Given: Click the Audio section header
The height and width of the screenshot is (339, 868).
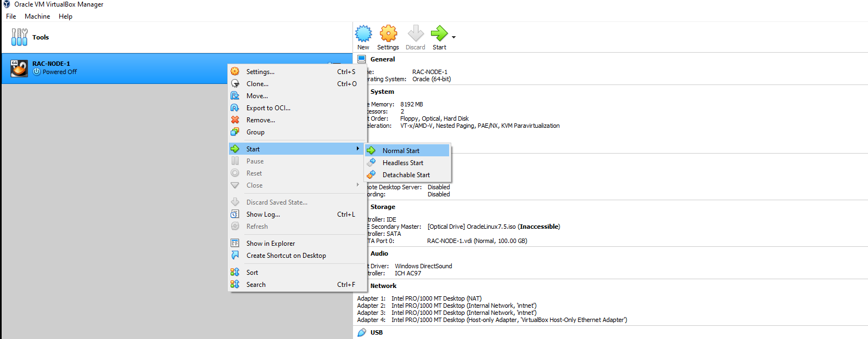Looking at the screenshot, I should [x=379, y=253].
